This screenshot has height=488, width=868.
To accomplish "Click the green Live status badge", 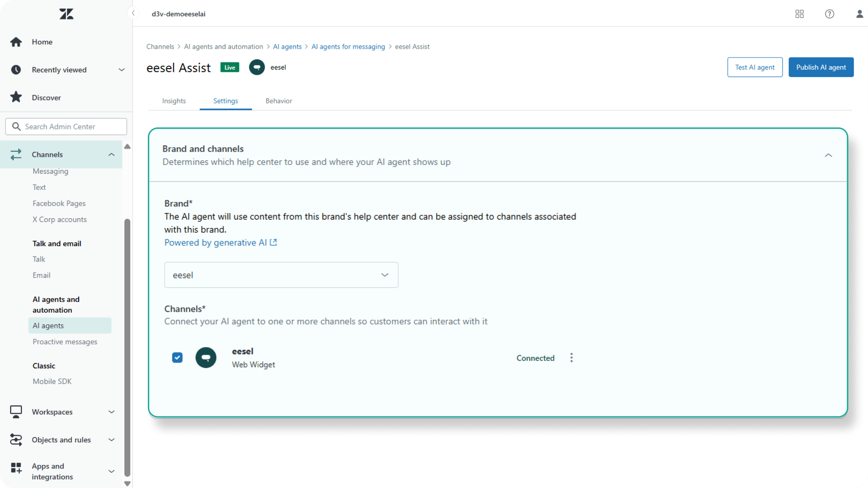I will click(230, 67).
